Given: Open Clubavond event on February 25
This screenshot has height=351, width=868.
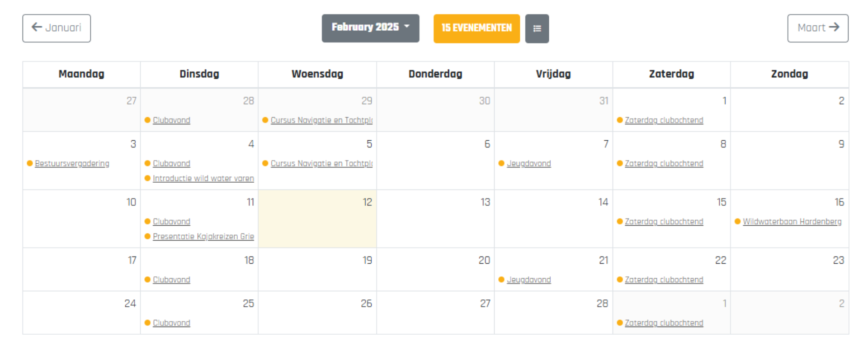Looking at the screenshot, I should point(171,323).
